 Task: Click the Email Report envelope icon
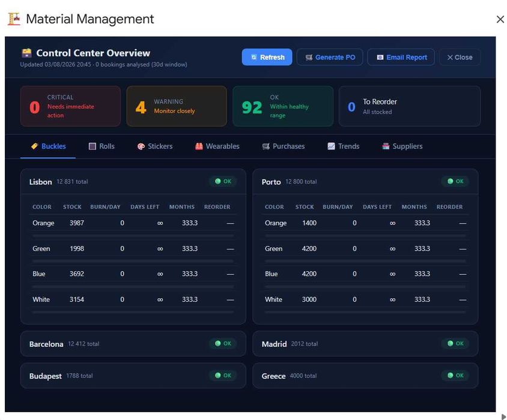380,58
